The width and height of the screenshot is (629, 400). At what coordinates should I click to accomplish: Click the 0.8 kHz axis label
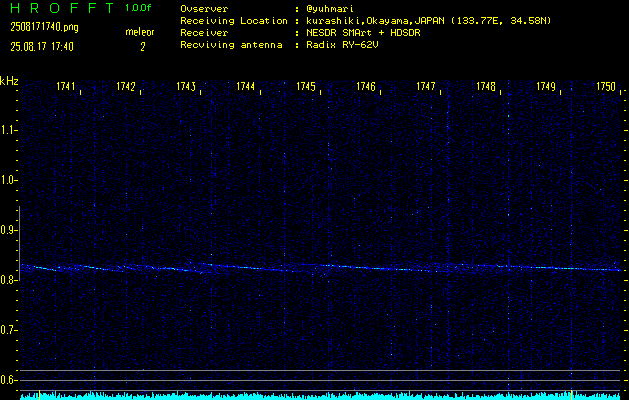click(x=7, y=280)
